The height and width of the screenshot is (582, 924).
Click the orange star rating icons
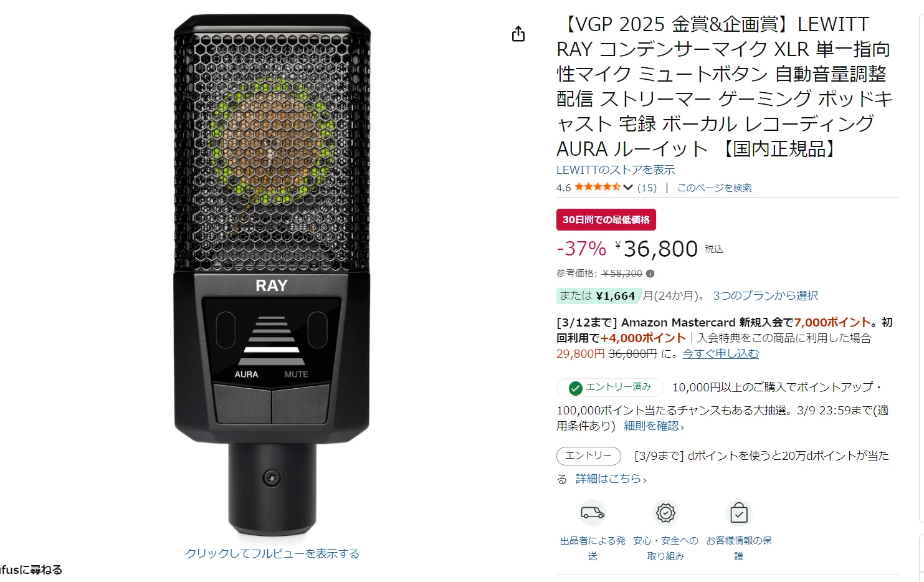click(x=598, y=187)
